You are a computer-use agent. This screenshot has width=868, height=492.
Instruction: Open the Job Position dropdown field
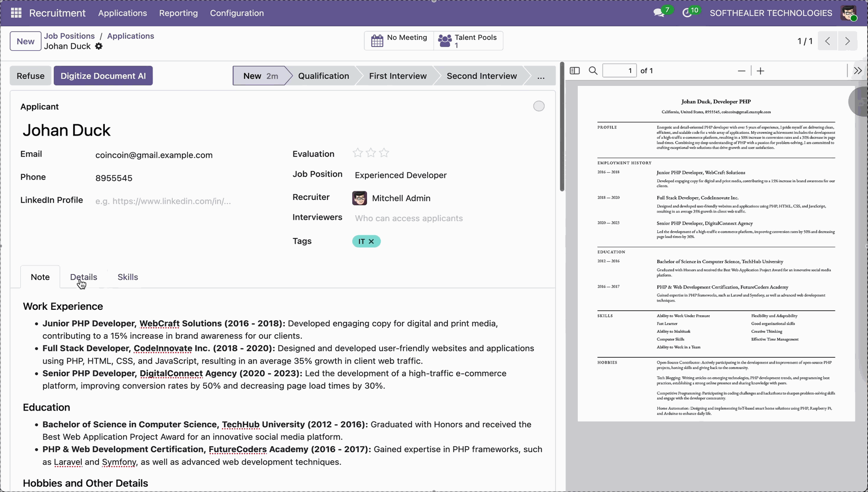tap(400, 175)
